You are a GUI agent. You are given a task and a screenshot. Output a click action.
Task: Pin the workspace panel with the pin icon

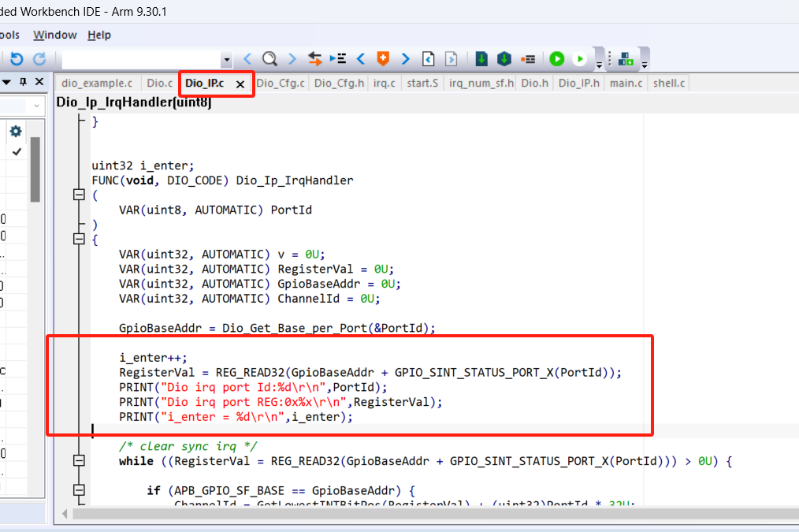tap(23, 83)
